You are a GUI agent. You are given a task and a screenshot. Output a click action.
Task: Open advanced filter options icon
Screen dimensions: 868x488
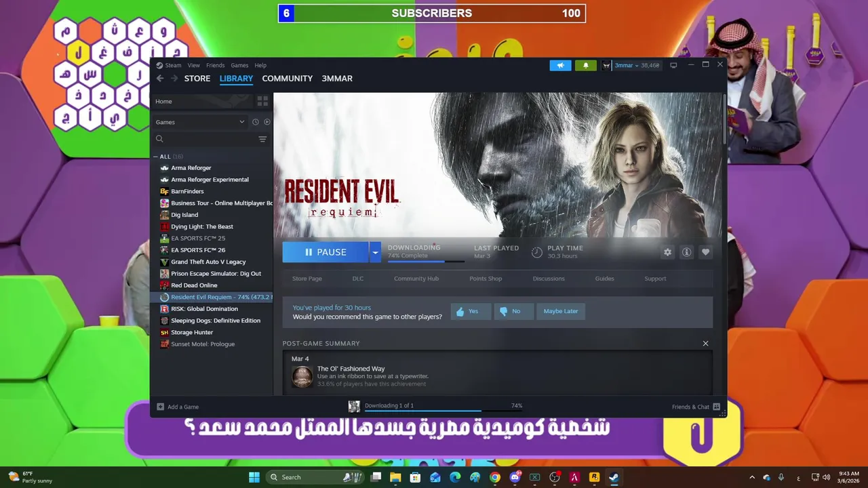coord(262,139)
